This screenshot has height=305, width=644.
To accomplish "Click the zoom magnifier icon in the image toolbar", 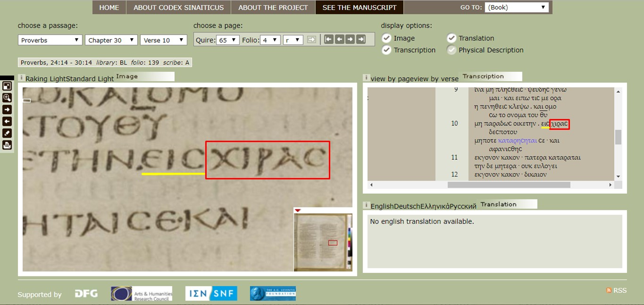I will tap(7, 98).
